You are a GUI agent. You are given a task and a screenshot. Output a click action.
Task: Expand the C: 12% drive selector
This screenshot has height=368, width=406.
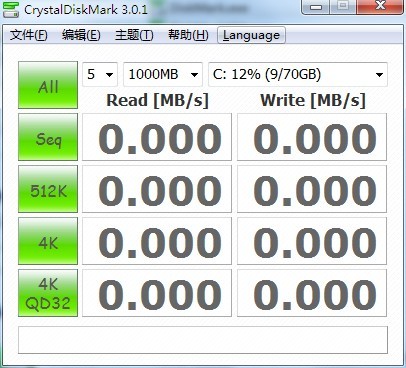click(298, 74)
